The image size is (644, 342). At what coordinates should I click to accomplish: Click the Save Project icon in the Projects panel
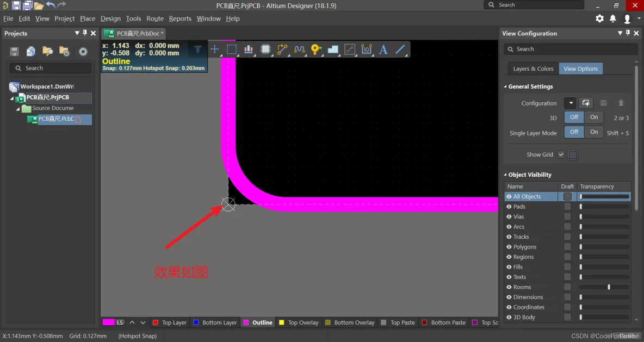(14, 51)
